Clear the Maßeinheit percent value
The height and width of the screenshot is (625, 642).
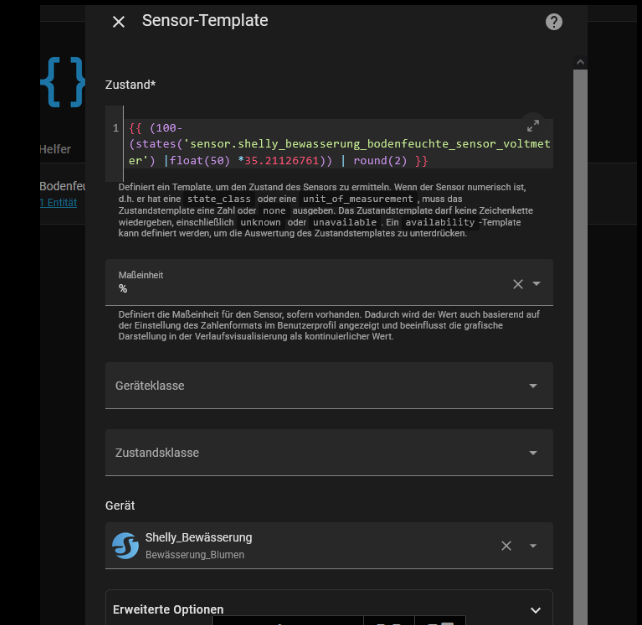(518, 284)
